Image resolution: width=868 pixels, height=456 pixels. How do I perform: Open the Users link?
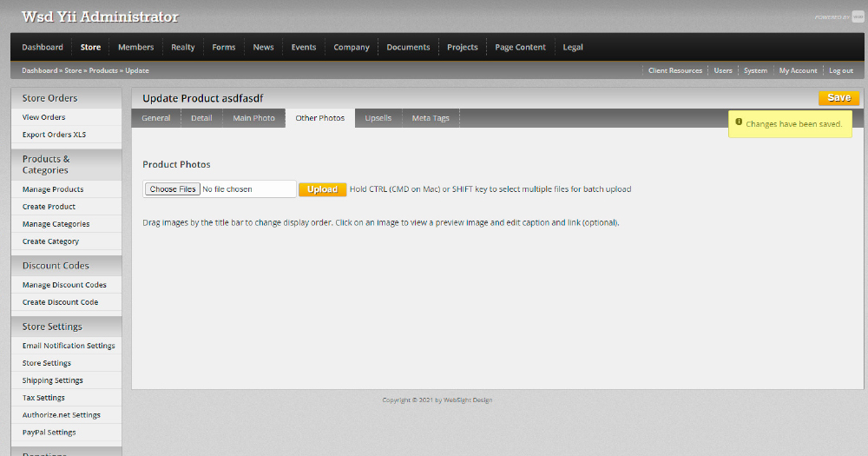click(x=723, y=70)
